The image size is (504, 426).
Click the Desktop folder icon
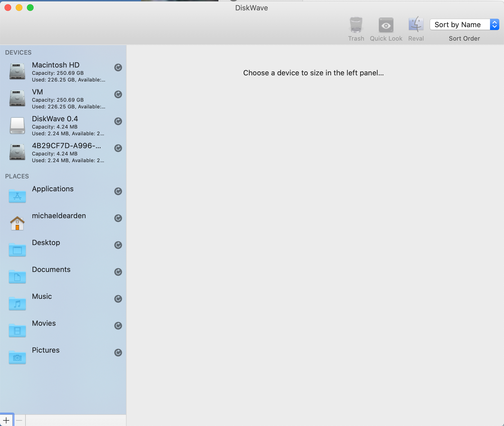coord(17,250)
